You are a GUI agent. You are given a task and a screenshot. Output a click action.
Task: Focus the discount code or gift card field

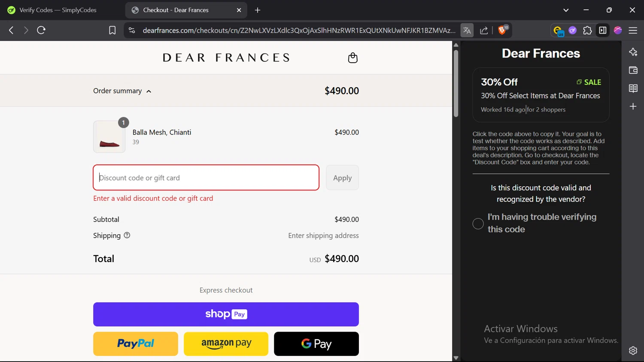(x=206, y=178)
